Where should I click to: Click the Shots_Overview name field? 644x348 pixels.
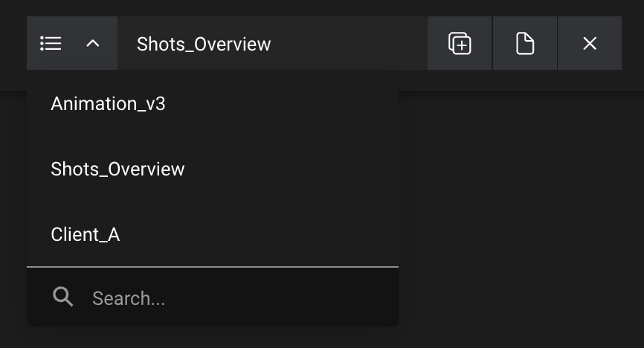click(x=272, y=44)
